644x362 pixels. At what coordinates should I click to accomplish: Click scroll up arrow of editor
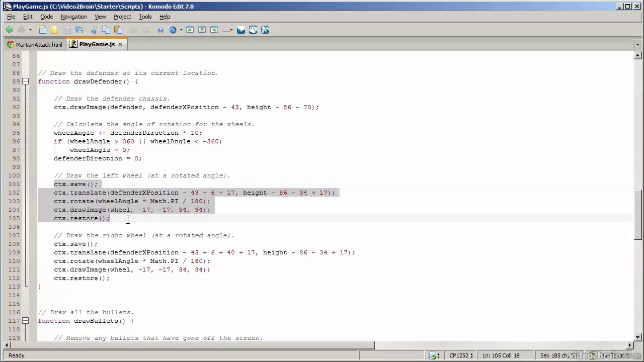pos(637,56)
